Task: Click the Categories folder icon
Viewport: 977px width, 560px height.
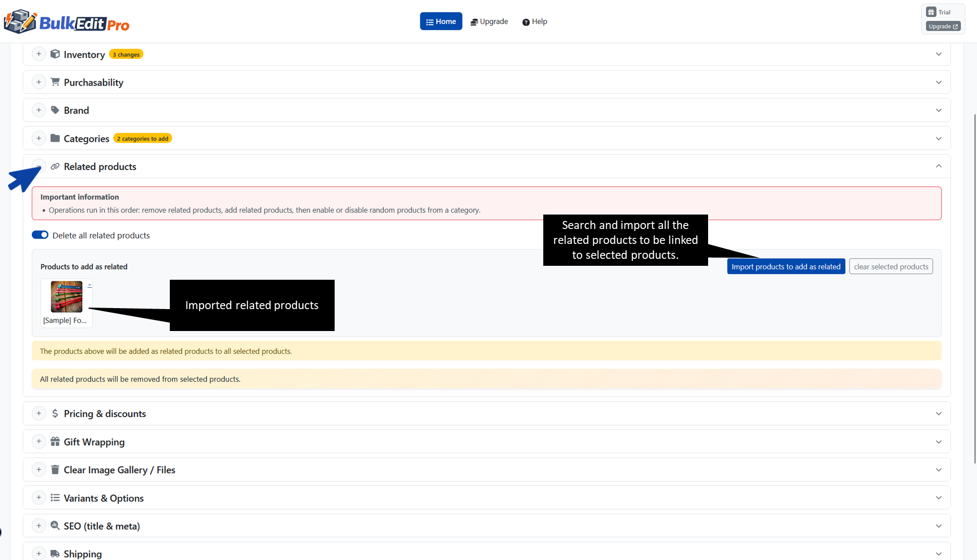Action: [55, 138]
